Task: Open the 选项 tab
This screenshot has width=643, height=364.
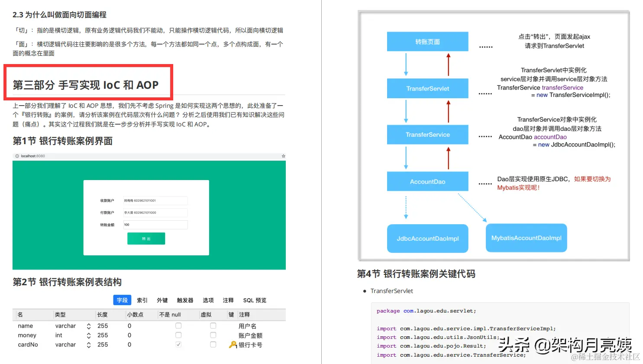Action: pyautogui.click(x=208, y=300)
